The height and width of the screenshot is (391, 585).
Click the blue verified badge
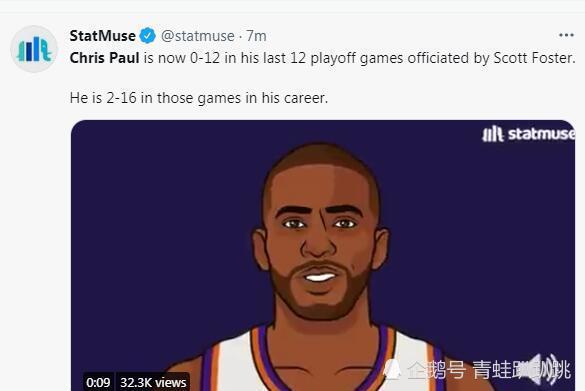148,36
